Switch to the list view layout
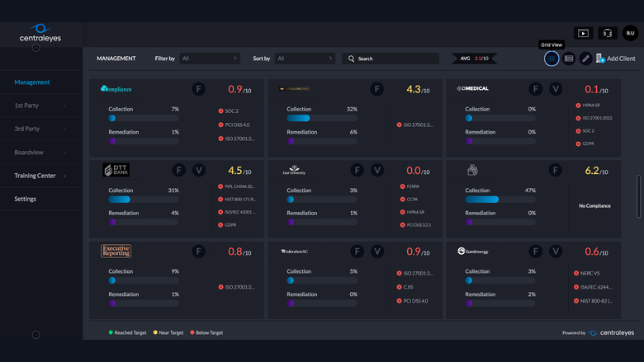644x362 pixels. (x=569, y=59)
